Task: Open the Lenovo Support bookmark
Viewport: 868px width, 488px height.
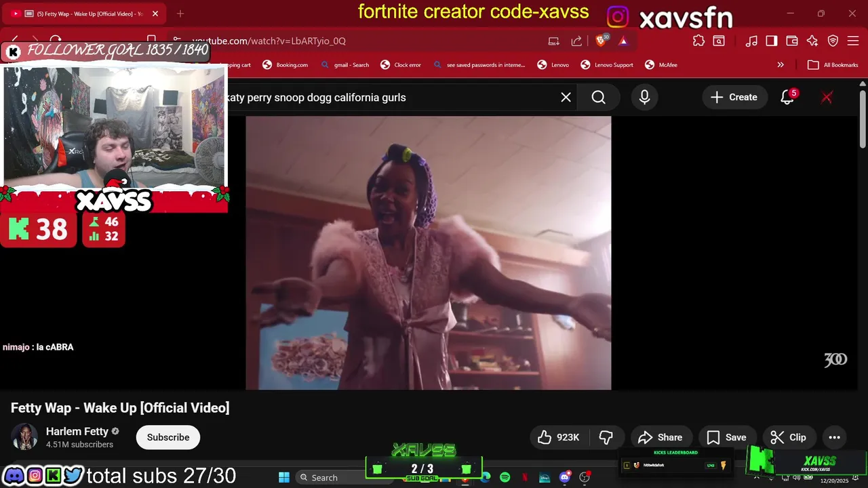Action: [x=607, y=65]
